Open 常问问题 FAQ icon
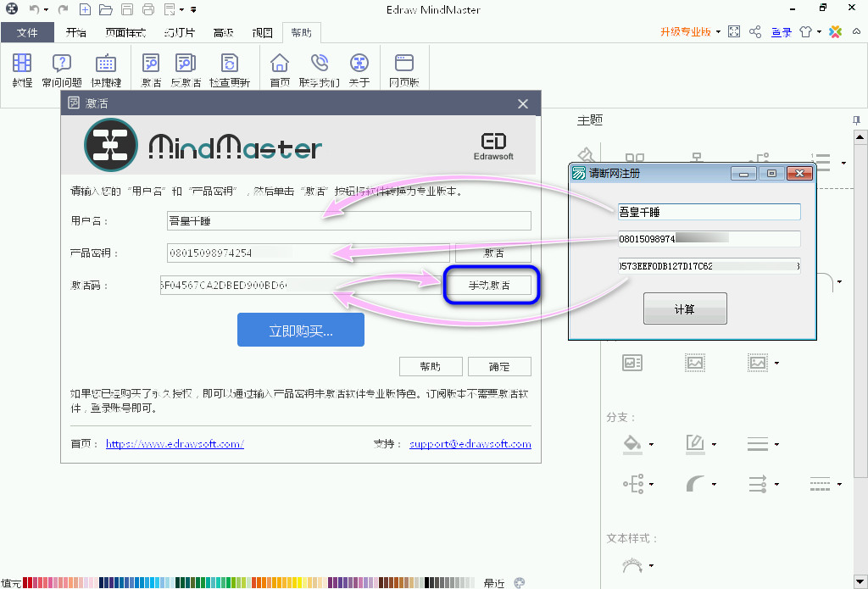This screenshot has height=589, width=868. [62, 69]
